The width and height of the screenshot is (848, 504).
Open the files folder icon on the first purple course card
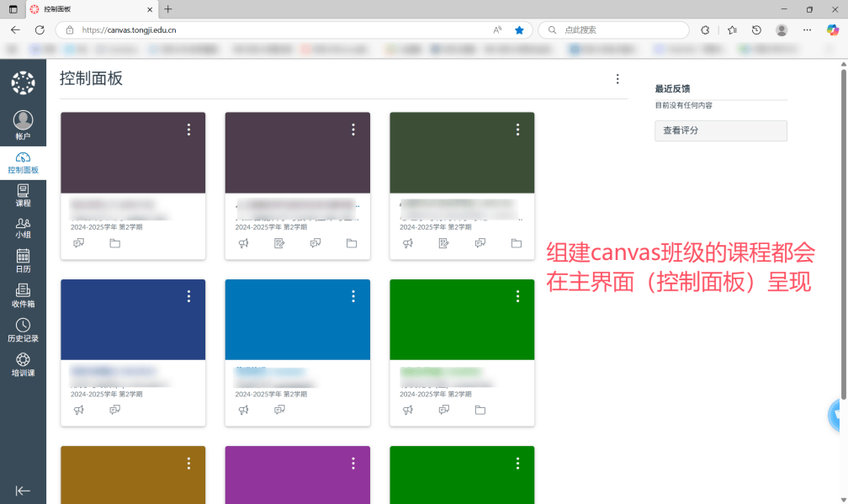coord(114,243)
